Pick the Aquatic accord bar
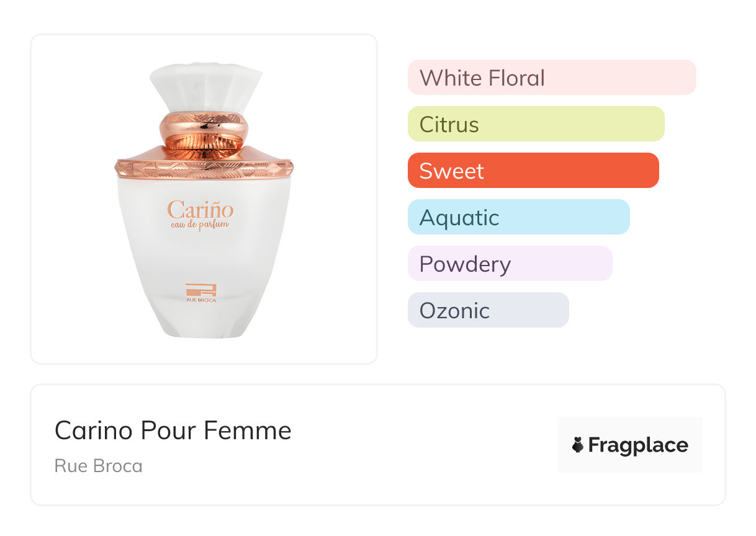Image resolution: width=756 pixels, height=536 pixels. coord(518,217)
